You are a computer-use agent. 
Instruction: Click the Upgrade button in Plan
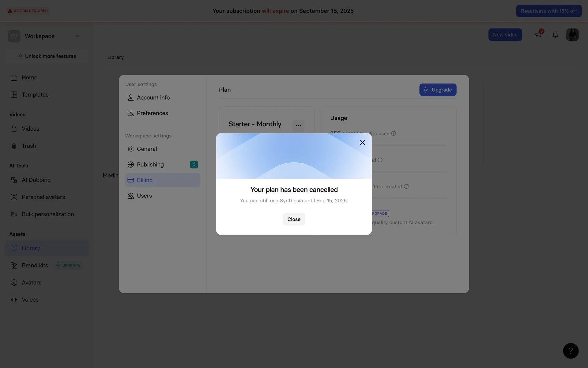tap(438, 90)
